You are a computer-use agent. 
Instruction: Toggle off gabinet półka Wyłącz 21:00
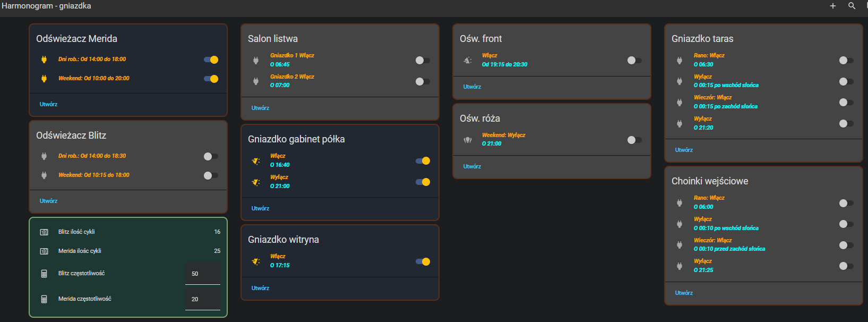coord(423,182)
